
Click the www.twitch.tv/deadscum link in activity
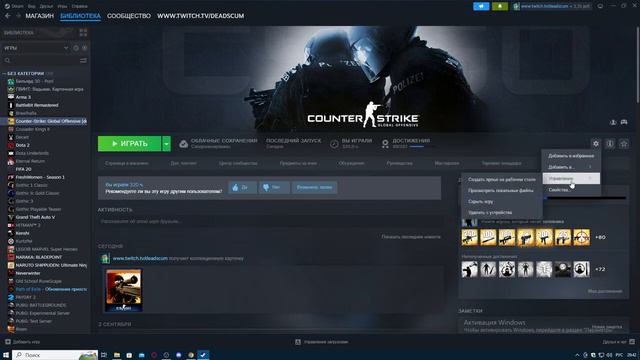click(140, 258)
